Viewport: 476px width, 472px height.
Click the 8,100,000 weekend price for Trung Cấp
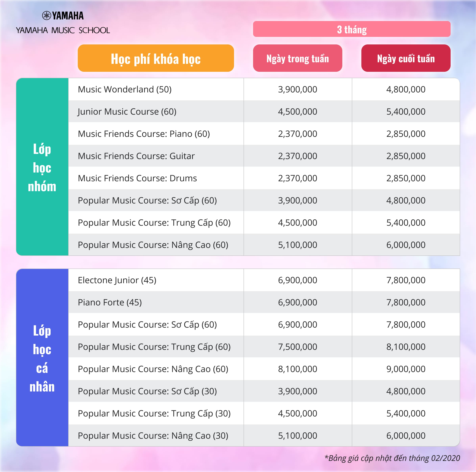click(406, 347)
